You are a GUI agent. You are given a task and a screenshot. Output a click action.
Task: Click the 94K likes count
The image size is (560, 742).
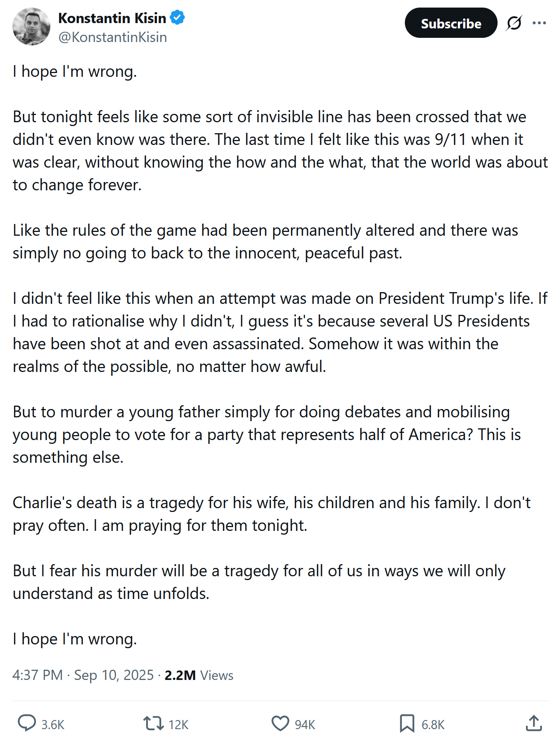pos(305,725)
